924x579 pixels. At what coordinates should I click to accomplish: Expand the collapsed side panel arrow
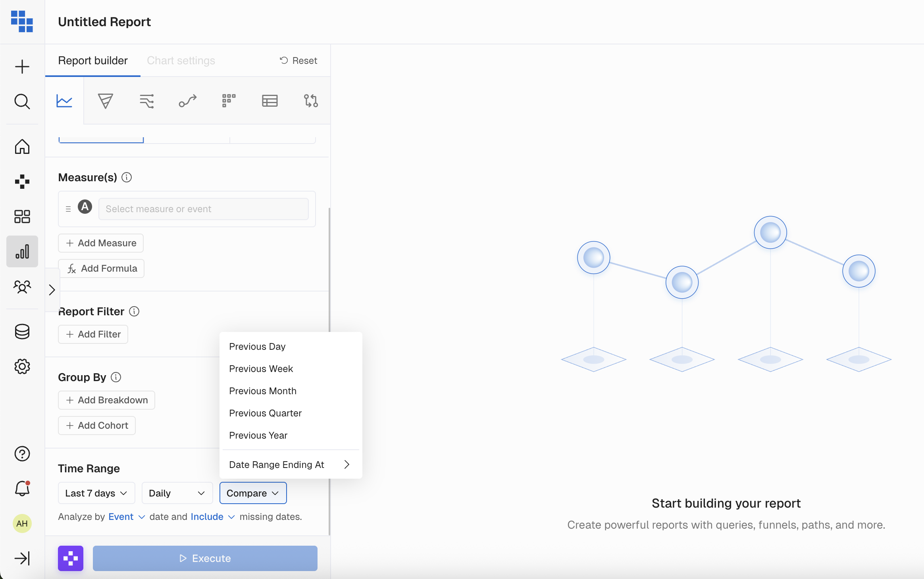[x=52, y=290]
